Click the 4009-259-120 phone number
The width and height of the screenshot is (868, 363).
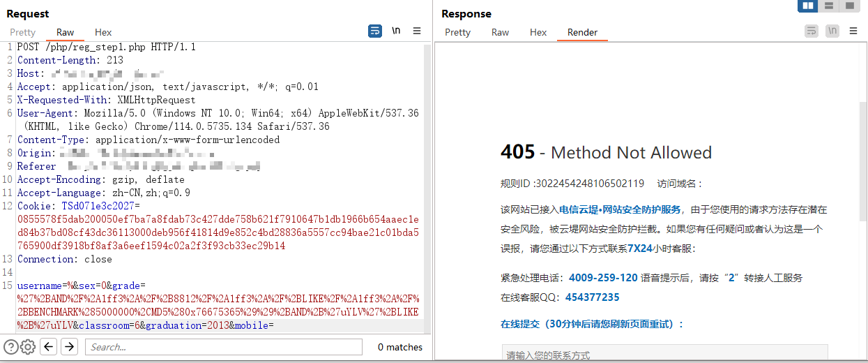point(603,277)
